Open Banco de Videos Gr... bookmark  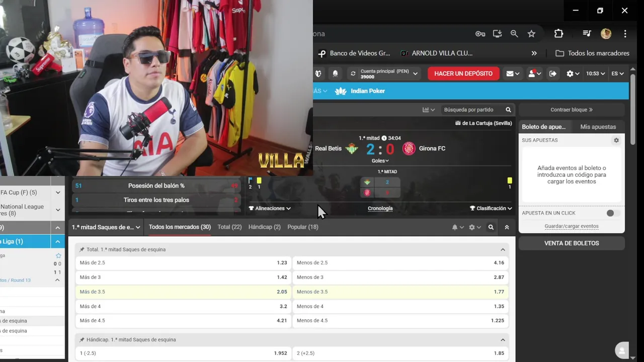coord(354,53)
